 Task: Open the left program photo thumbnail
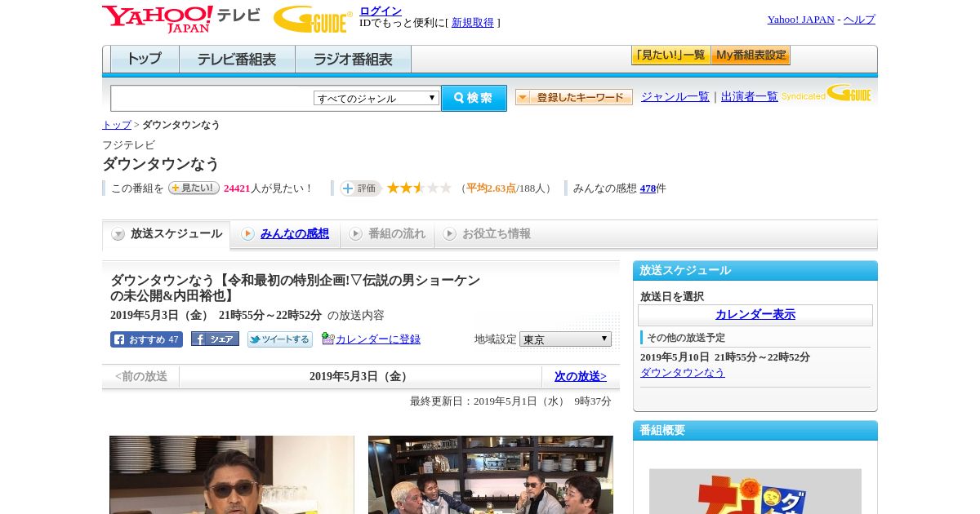pos(232,475)
